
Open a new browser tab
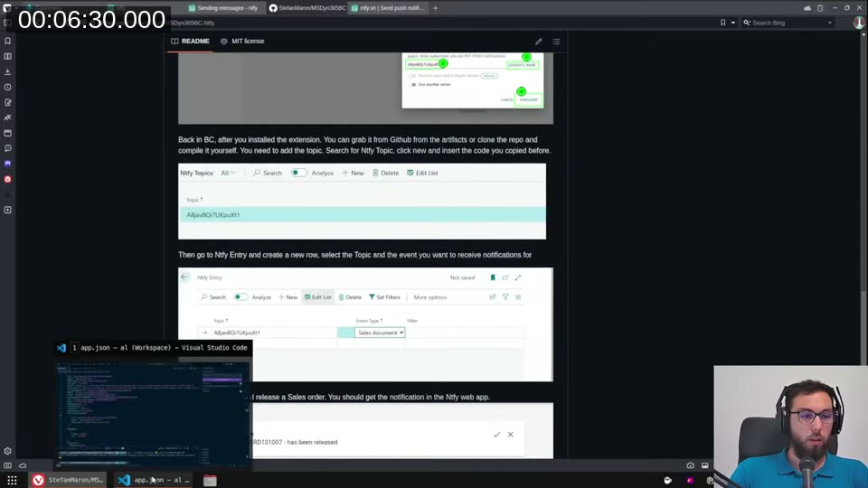pos(435,8)
